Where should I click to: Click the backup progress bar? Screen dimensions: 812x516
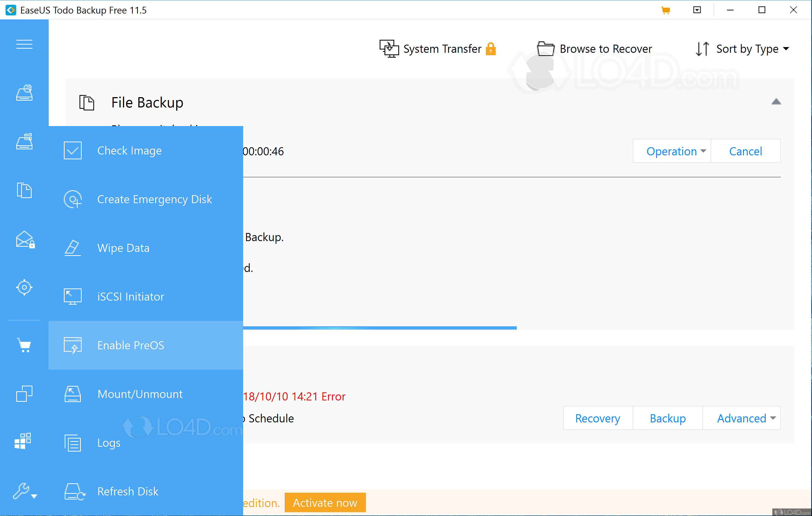[x=380, y=328]
